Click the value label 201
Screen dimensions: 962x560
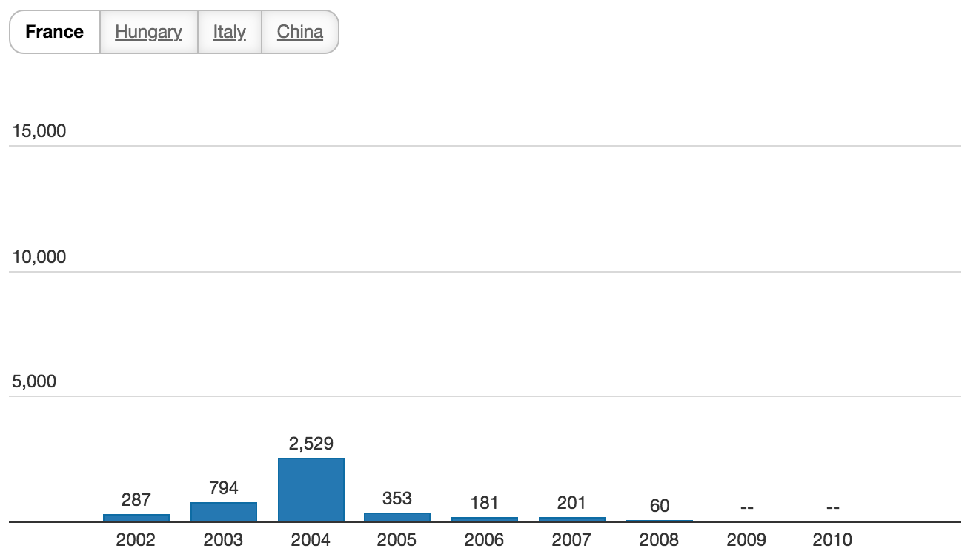[572, 503]
